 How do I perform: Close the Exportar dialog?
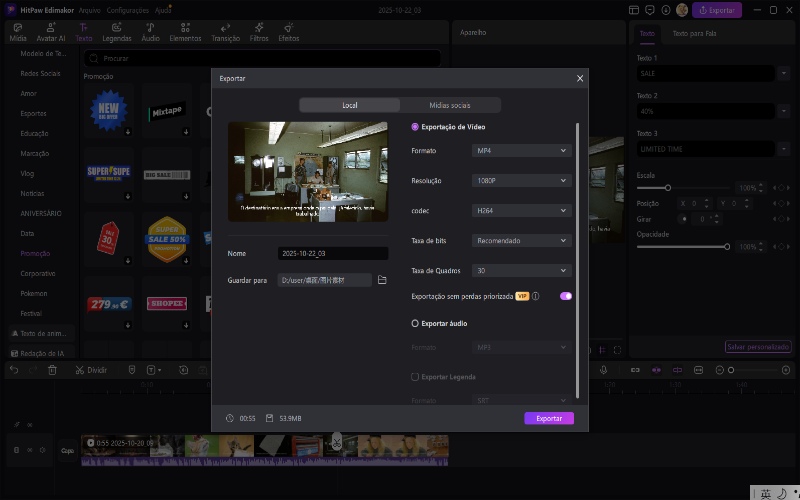click(x=580, y=78)
